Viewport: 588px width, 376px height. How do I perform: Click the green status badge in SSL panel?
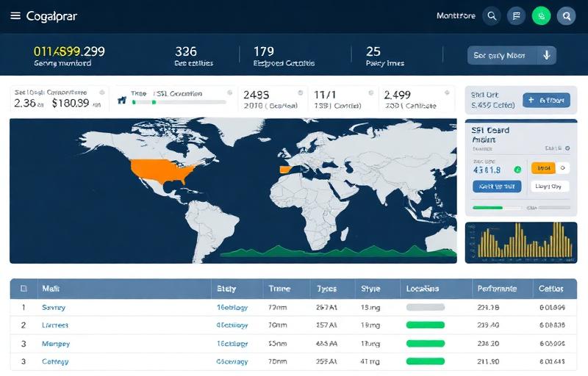click(517, 169)
